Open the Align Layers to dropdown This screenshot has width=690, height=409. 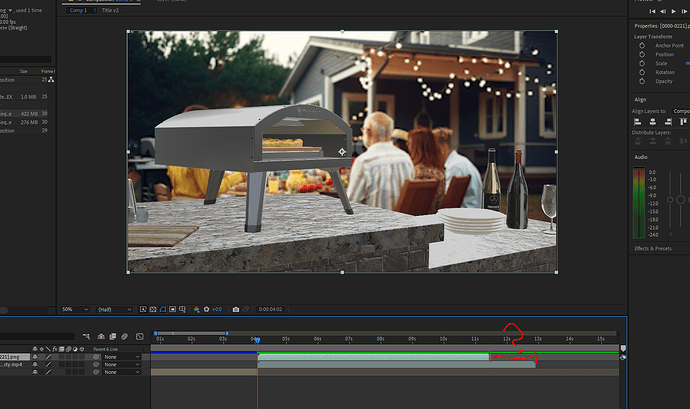coord(680,111)
